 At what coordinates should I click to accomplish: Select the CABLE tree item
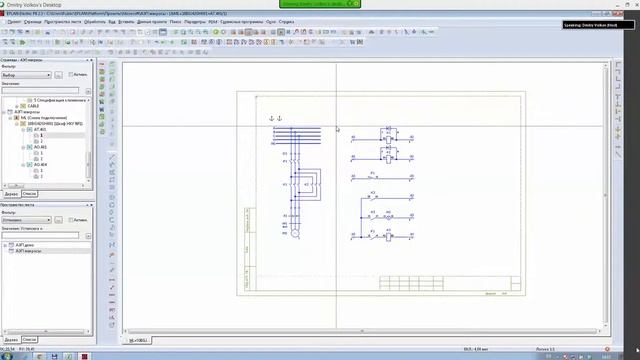[x=33, y=106]
